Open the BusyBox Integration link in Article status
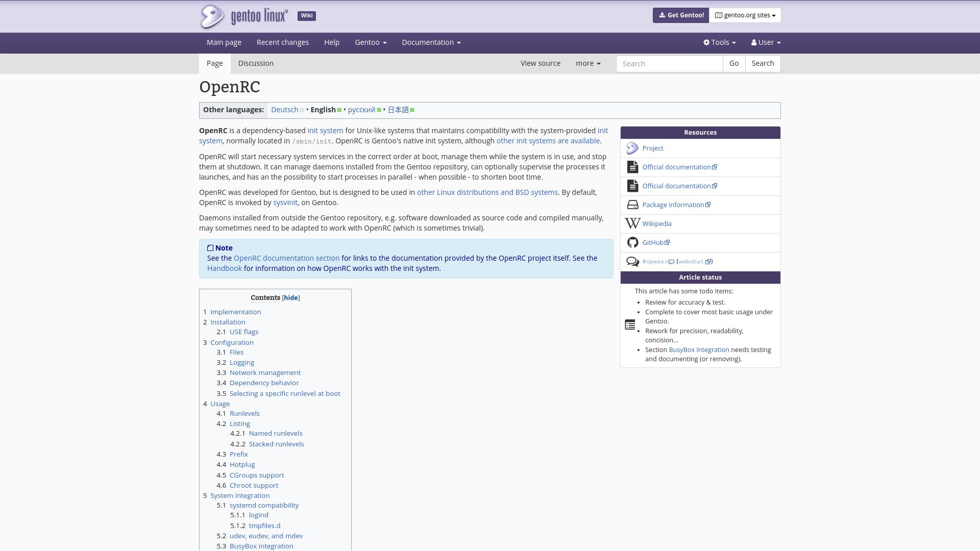Screen dimensions: 980x551 (x=699, y=350)
